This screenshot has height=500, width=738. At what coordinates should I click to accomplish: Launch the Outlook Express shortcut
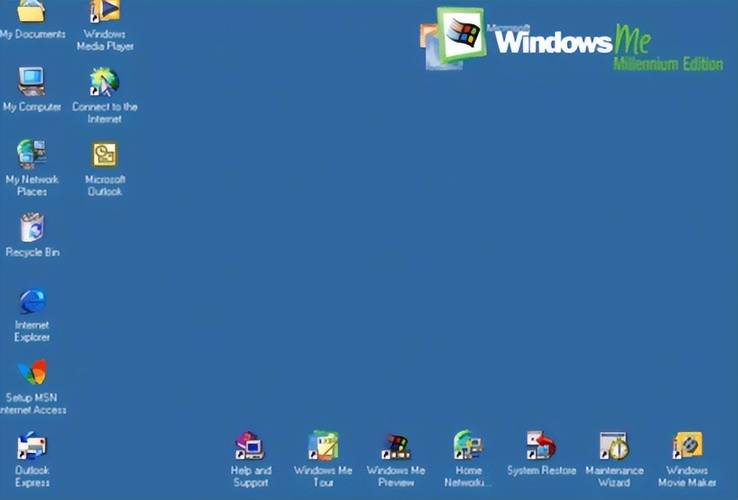point(32,445)
